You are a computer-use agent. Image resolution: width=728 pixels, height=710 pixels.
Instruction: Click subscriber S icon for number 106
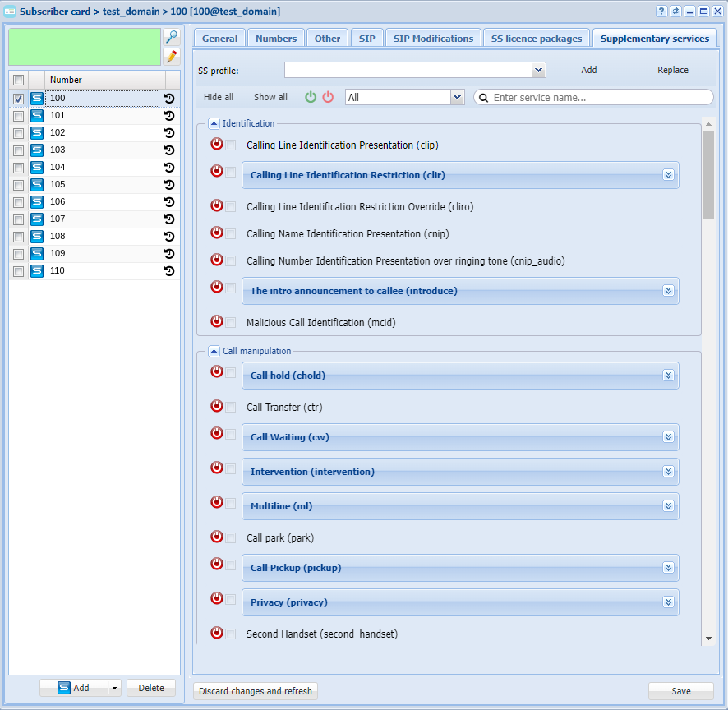(37, 201)
